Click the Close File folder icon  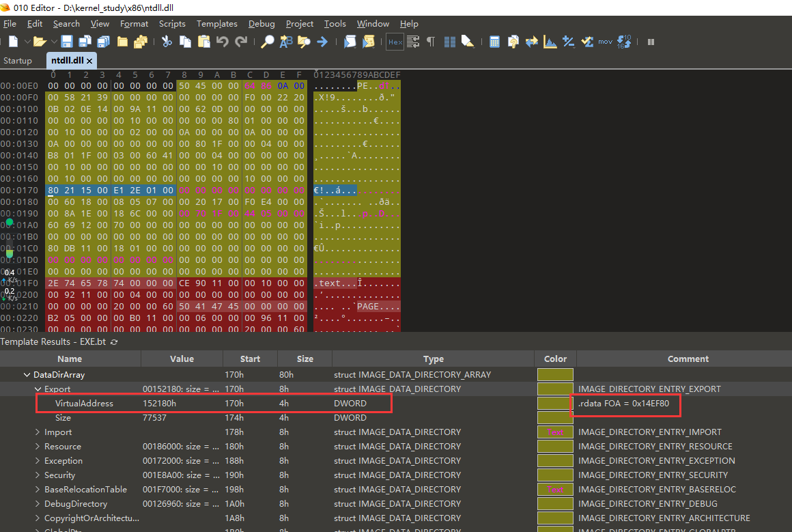122,42
